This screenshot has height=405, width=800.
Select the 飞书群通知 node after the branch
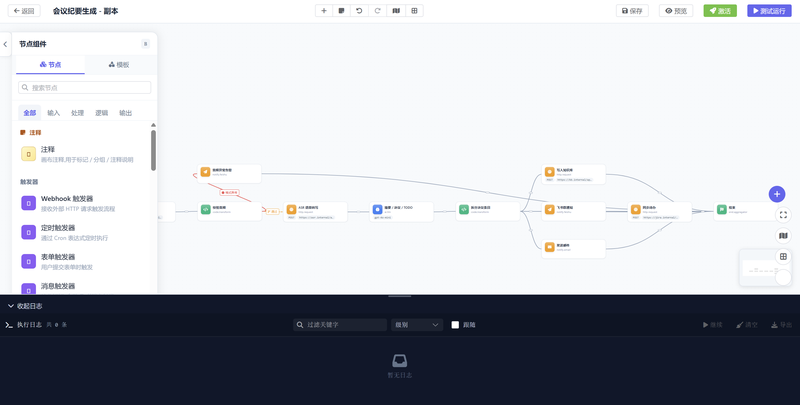click(573, 212)
